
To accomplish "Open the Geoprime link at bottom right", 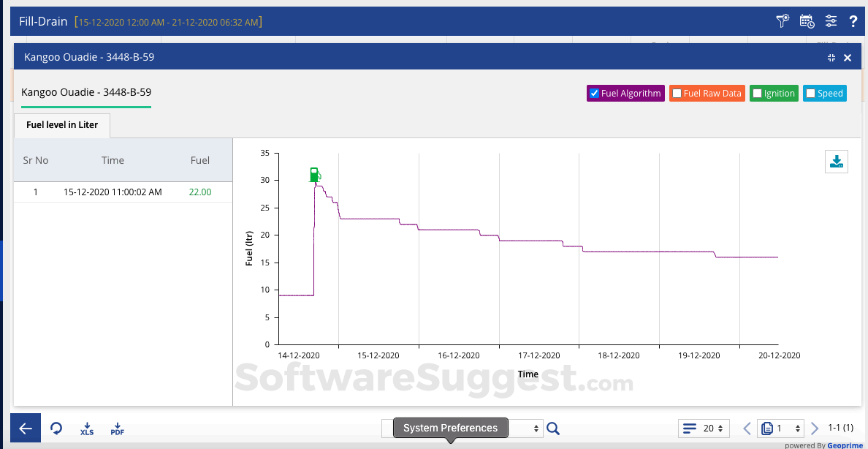I will pos(845,445).
